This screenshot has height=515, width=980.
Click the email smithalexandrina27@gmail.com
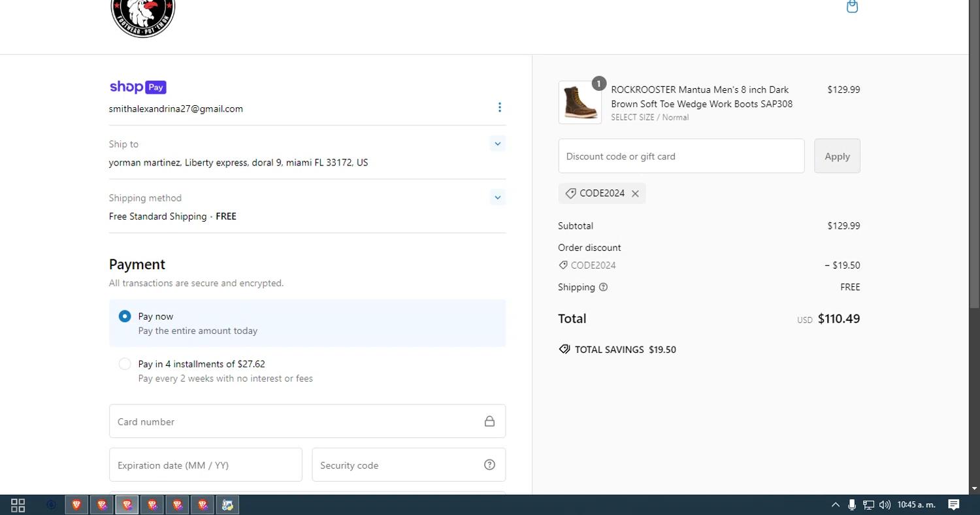coord(176,108)
